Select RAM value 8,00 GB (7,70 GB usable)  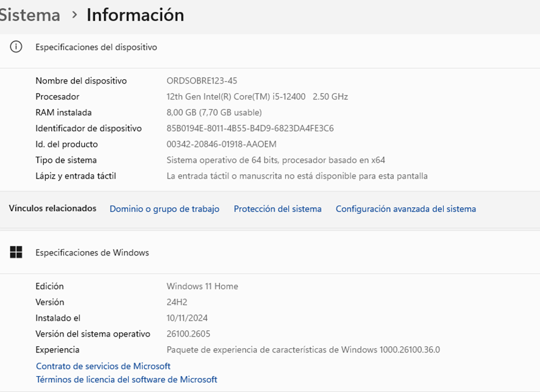pyautogui.click(x=214, y=112)
